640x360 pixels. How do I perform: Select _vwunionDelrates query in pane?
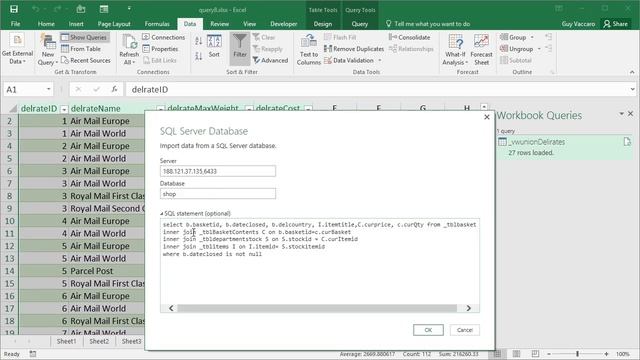[x=564, y=147]
